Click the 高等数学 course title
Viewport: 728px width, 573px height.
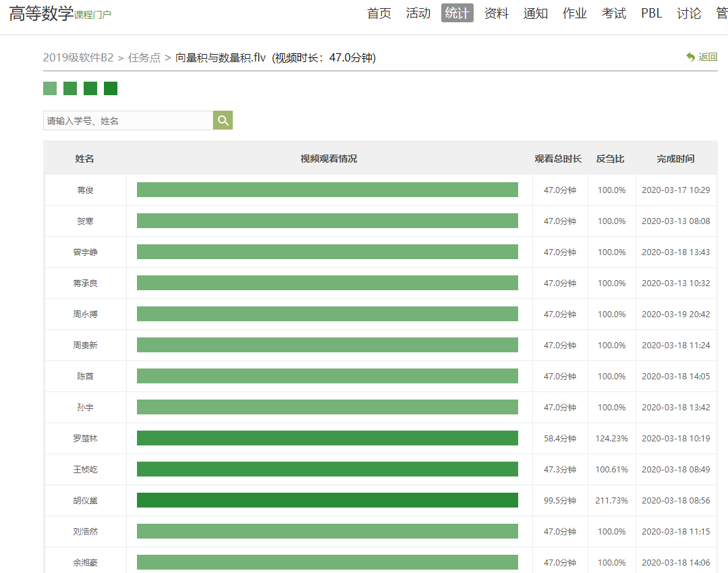pos(41,14)
